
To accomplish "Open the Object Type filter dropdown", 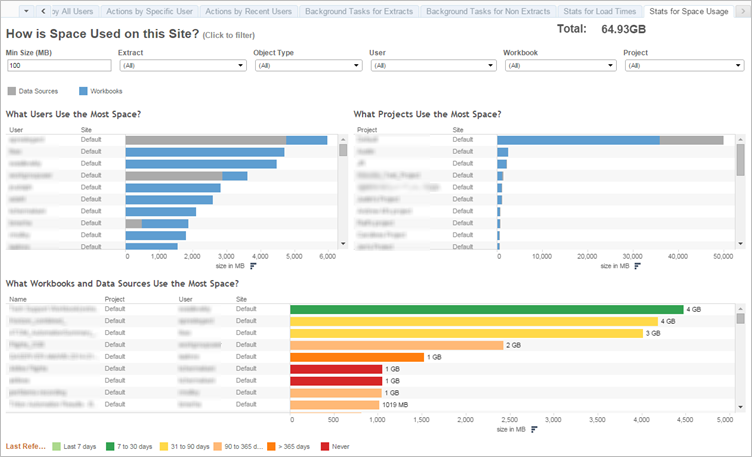I will point(308,65).
